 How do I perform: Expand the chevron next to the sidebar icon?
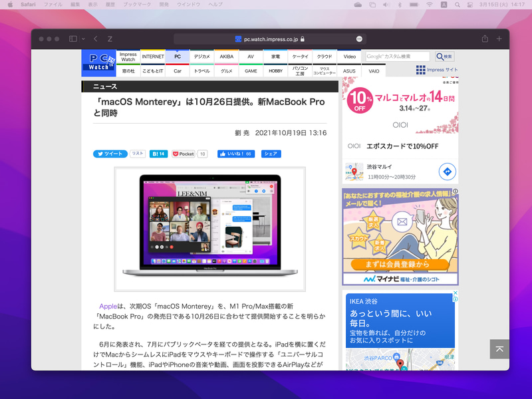pyautogui.click(x=83, y=39)
